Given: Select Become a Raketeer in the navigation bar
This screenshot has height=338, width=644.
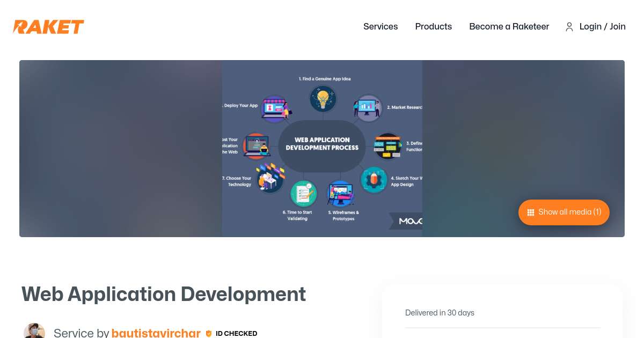Looking at the screenshot, I should [x=509, y=27].
